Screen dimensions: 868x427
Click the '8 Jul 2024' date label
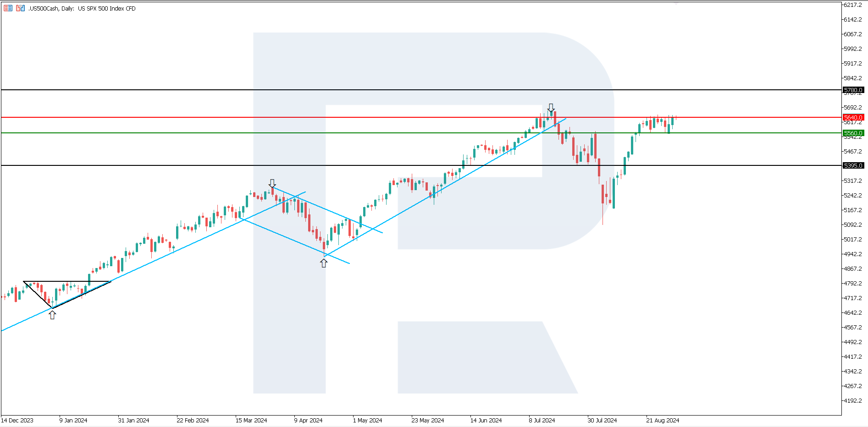(542, 421)
